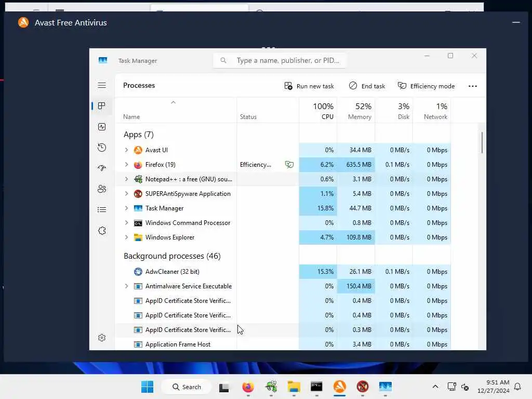
Task: Click the Avast UI process icon
Action: 138,150
